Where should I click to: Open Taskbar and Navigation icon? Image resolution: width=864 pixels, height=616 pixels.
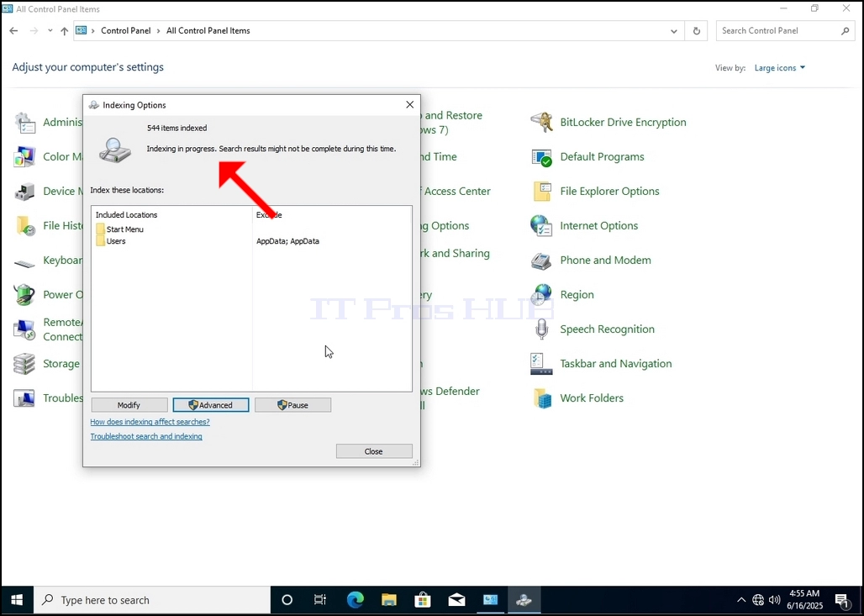(541, 364)
